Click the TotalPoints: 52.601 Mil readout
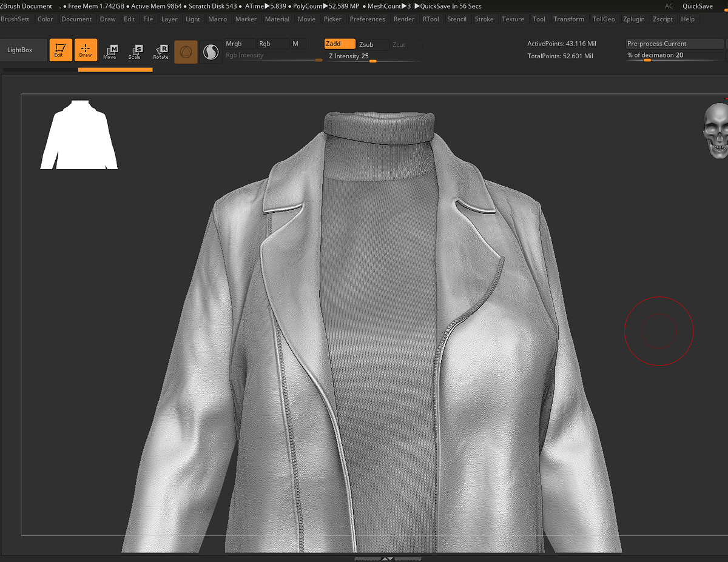This screenshot has width=728, height=562. point(561,56)
